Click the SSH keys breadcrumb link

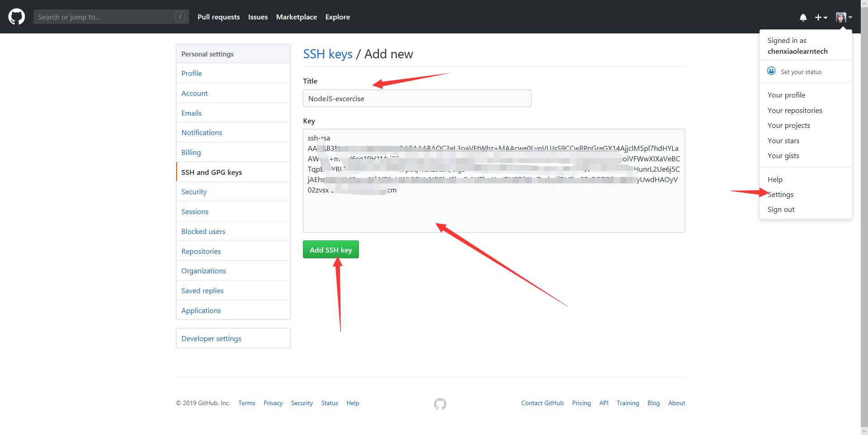[x=328, y=54]
